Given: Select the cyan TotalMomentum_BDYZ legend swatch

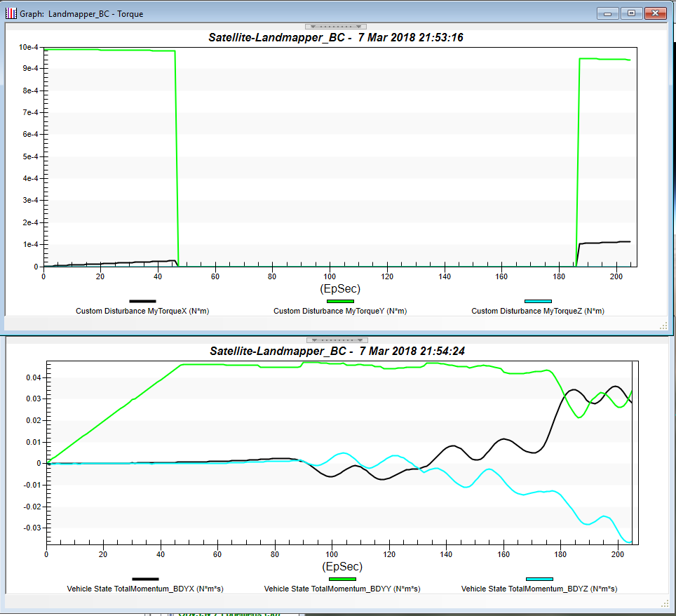Looking at the screenshot, I should click(539, 579).
